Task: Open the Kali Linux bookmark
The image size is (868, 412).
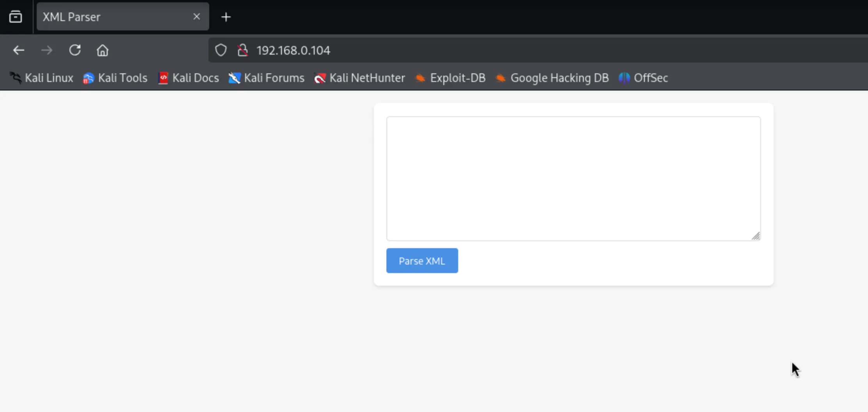Action: click(42, 78)
